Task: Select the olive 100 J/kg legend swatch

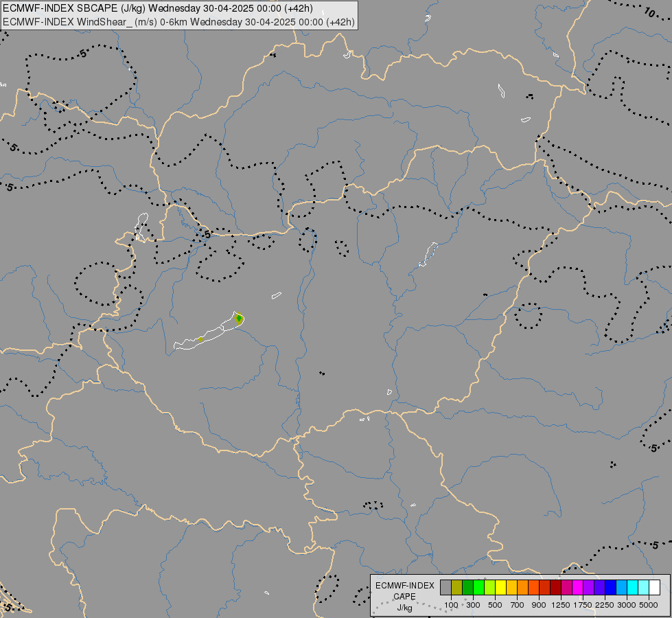Action: coord(457,588)
